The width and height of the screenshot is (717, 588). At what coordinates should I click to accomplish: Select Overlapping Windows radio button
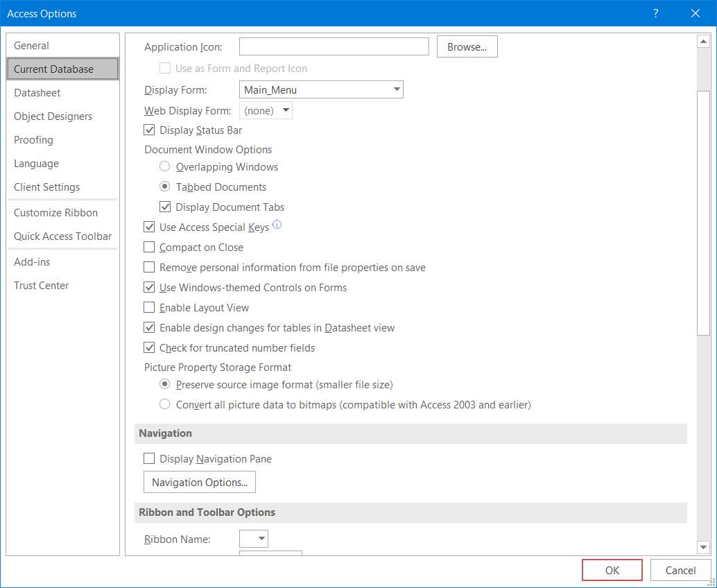tap(165, 167)
